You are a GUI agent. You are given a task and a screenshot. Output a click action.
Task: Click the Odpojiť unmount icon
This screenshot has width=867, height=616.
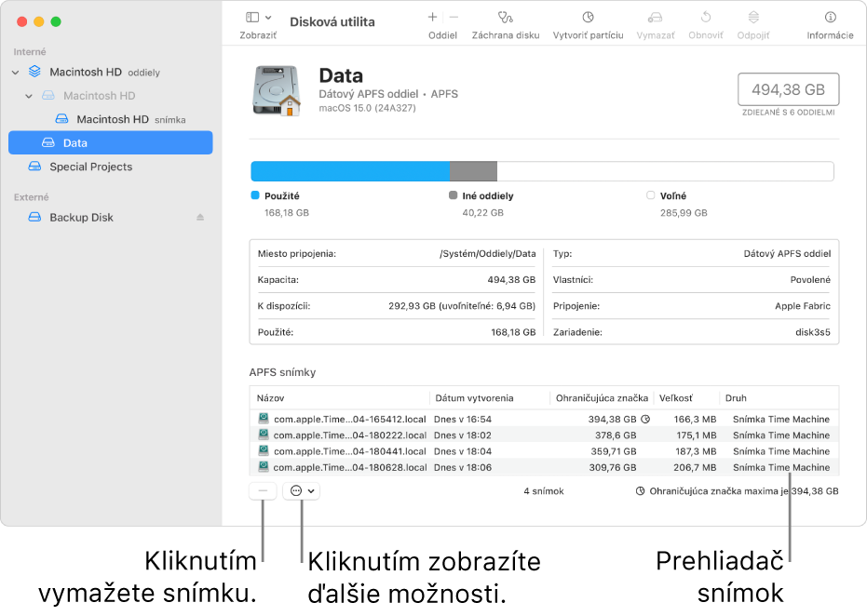[753, 17]
